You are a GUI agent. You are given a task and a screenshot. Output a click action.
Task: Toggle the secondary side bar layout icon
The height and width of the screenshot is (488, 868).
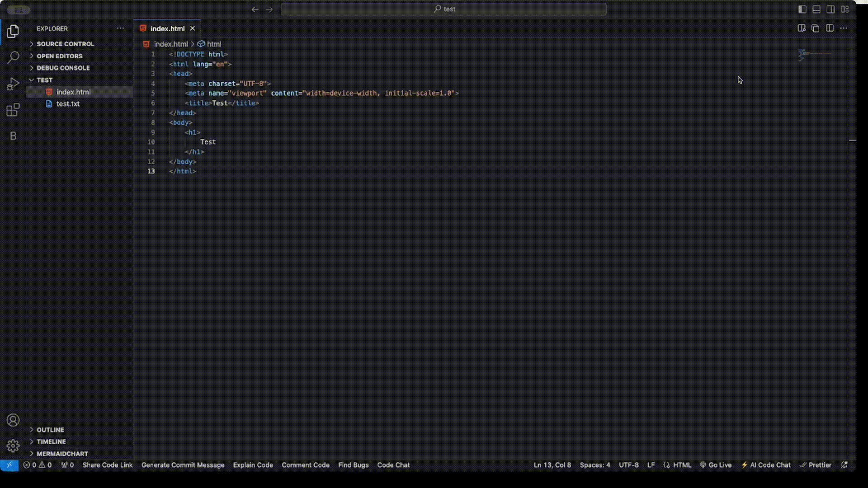(830, 9)
